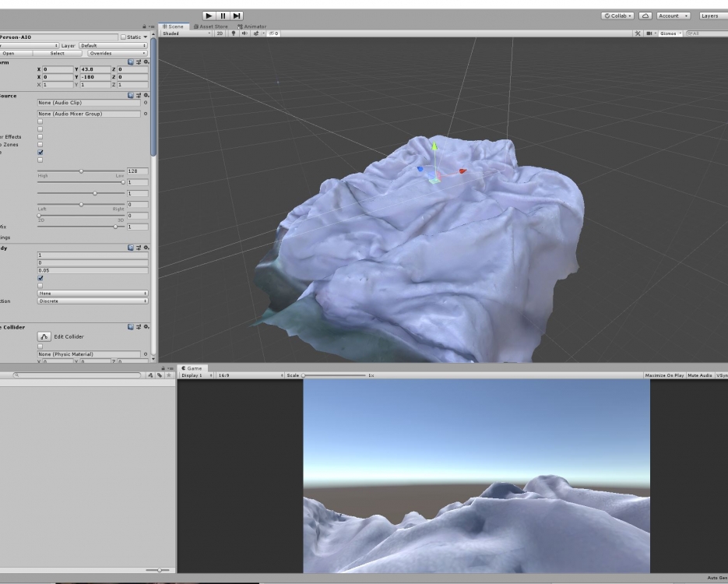Open Transform component gear settings

pos(146,62)
